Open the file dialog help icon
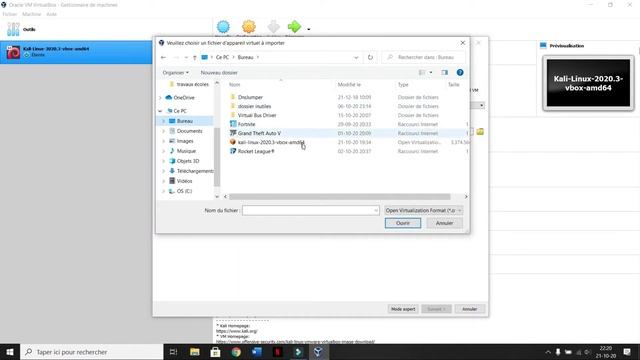Viewport: 640px width, 360px height. pos(460,73)
